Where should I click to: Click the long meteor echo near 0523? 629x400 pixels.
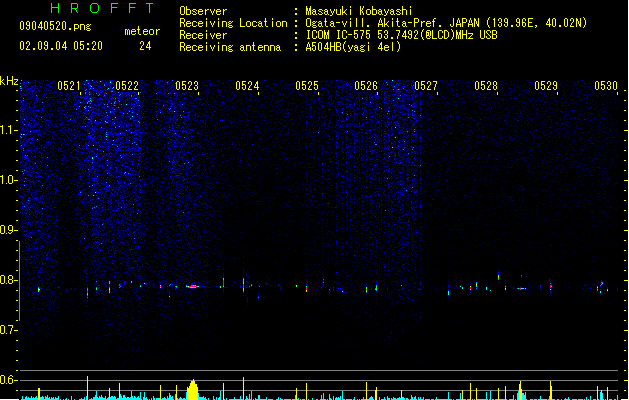click(x=193, y=286)
